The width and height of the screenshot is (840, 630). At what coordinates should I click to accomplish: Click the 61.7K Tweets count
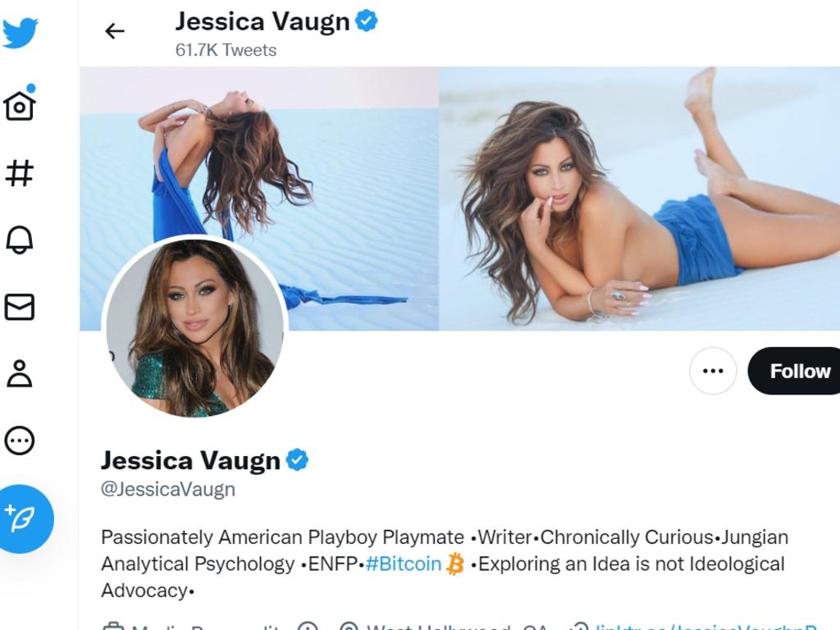click(226, 50)
